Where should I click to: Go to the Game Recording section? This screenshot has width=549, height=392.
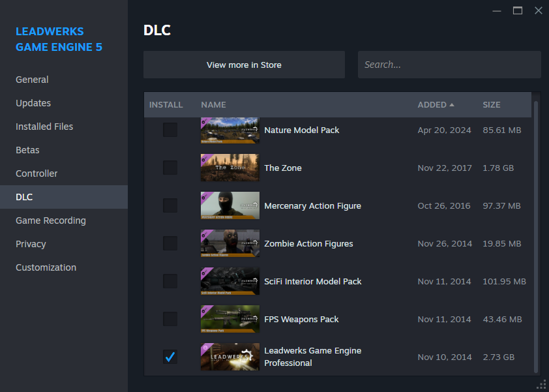coord(51,220)
